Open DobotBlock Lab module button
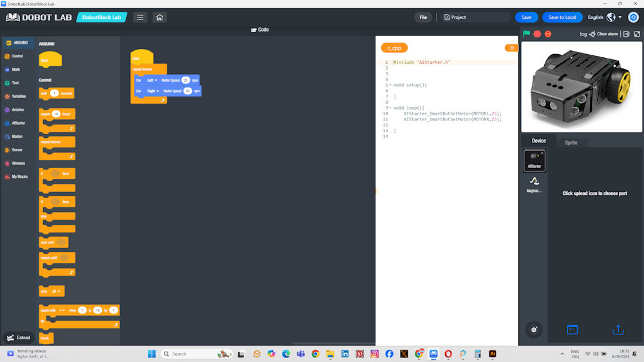Screen dimensions: 644x362 [x=102, y=17]
